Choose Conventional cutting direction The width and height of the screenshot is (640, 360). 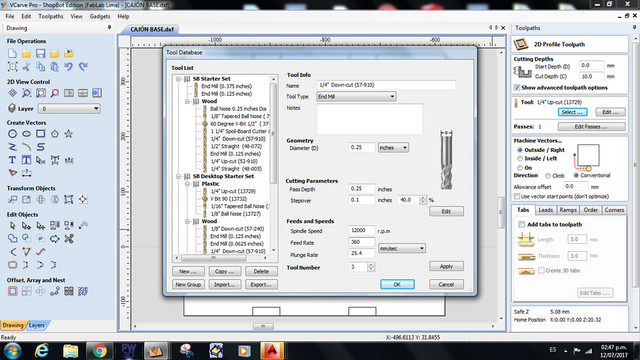576,176
